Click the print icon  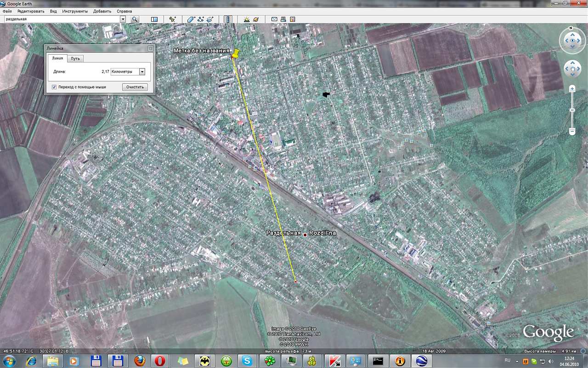283,19
